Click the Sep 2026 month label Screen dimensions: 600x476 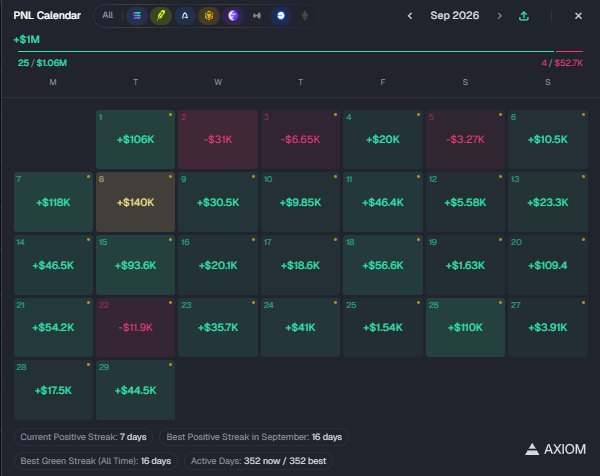point(455,15)
